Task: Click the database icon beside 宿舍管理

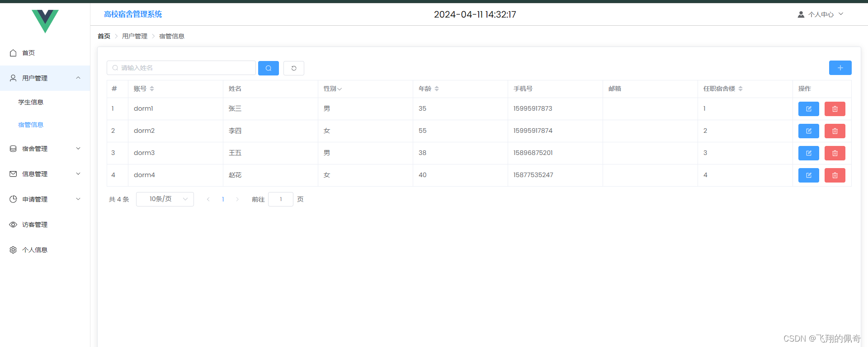Action: pos(13,149)
